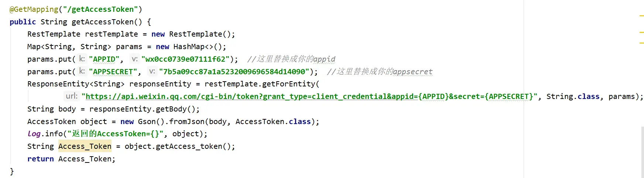Click the appid comment text
This screenshot has height=178, width=644.
coord(291,59)
